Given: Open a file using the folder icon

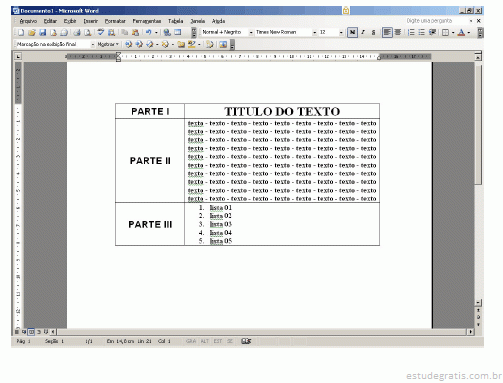Looking at the screenshot, I should click(32, 33).
